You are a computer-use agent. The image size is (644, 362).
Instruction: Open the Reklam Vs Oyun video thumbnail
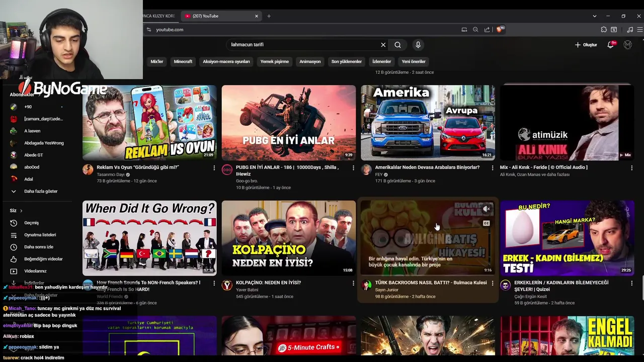(x=149, y=123)
